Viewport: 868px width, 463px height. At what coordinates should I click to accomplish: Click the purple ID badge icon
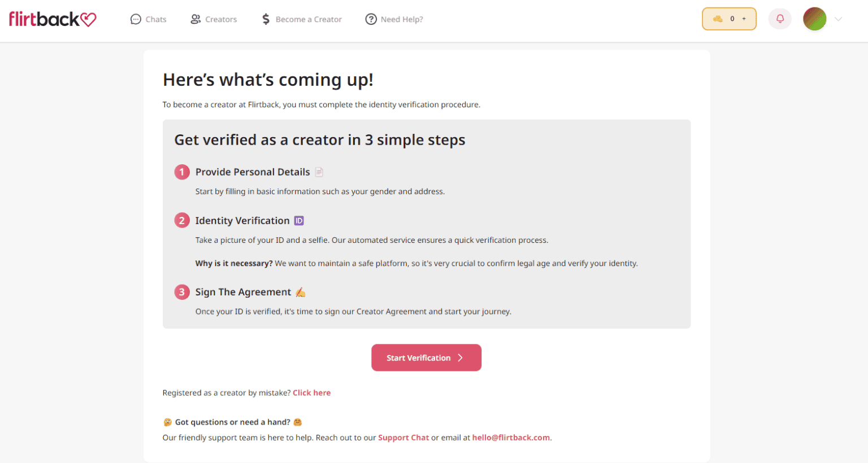299,221
